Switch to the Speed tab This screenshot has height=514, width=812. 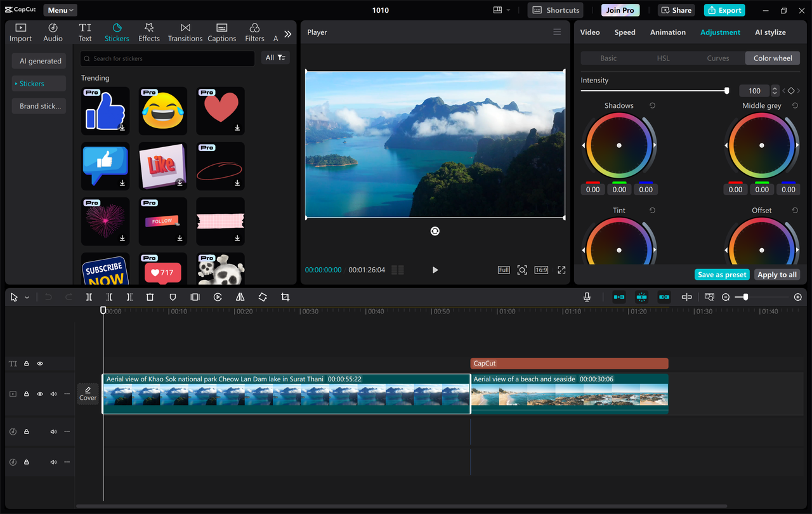coord(625,32)
